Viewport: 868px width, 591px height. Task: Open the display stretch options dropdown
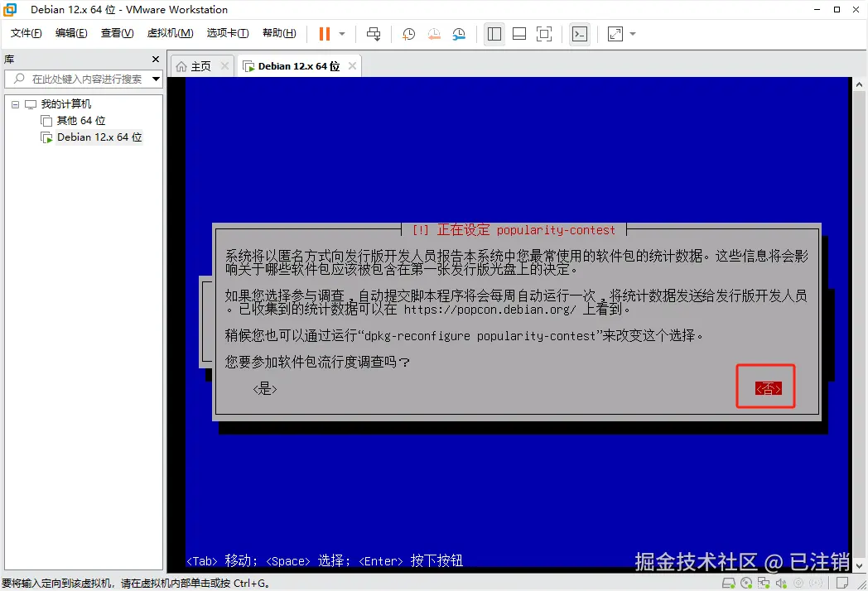(x=632, y=34)
